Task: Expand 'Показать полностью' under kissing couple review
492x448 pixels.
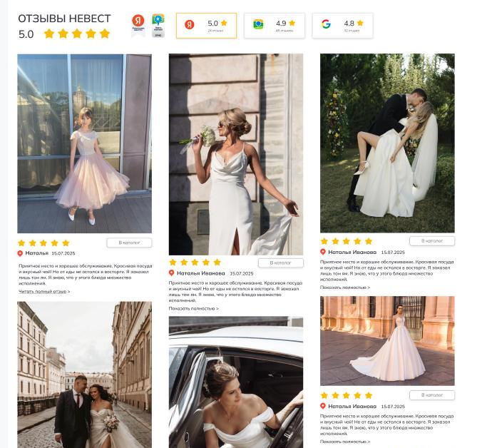Action: click(344, 287)
